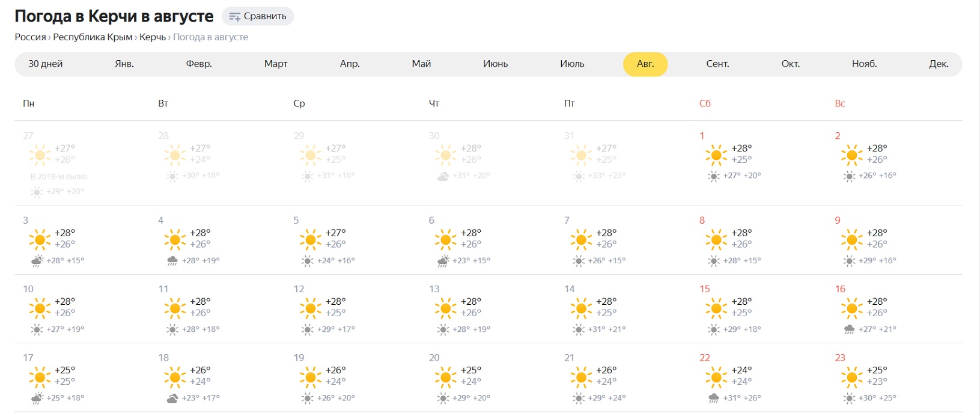Switch to the 30 days tab
This screenshot has width=980, height=416.
(x=46, y=64)
